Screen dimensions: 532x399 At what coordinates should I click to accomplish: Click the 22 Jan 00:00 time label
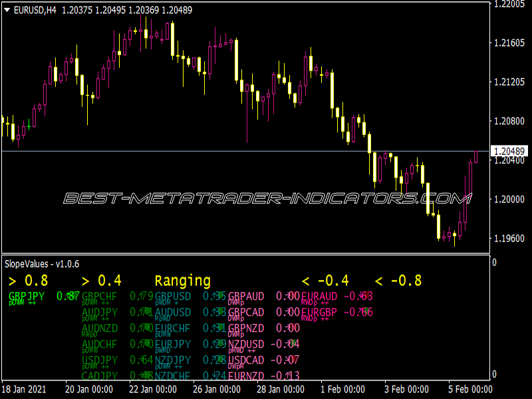point(153,389)
